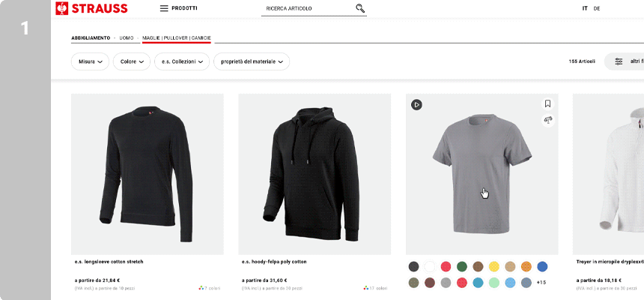Bookmark the gray t-shirt
This screenshot has width=644, height=300.
point(547,104)
